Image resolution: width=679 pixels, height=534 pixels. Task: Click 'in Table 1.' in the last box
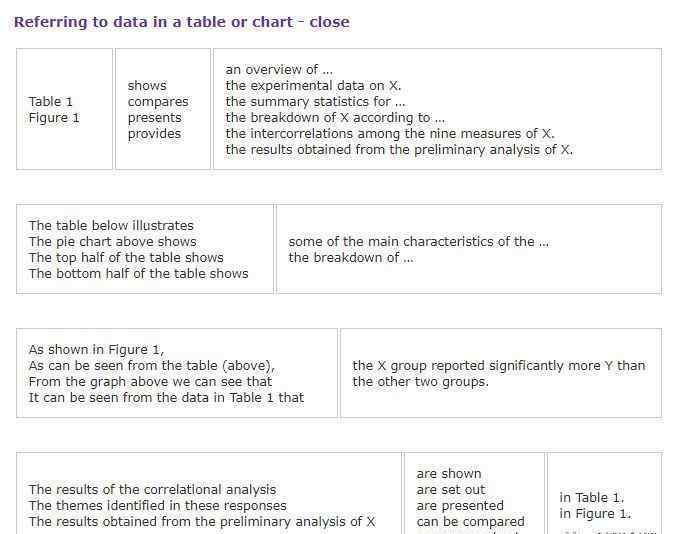(592, 498)
